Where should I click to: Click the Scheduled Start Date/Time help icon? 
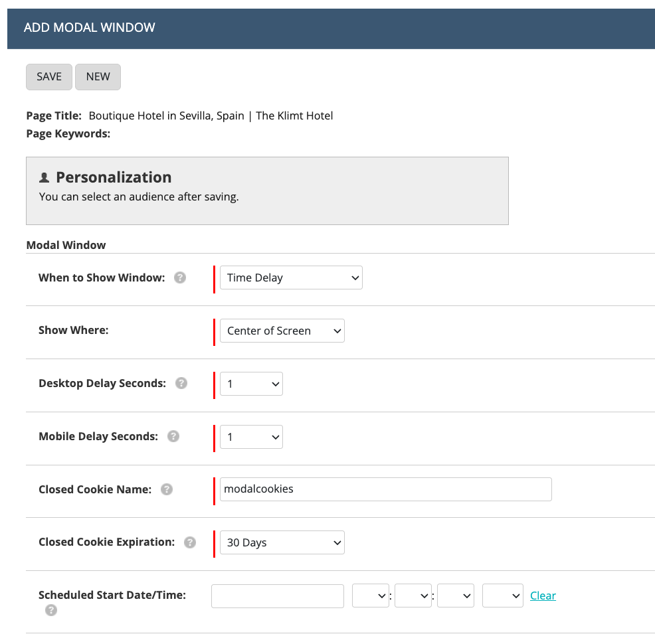point(51,610)
